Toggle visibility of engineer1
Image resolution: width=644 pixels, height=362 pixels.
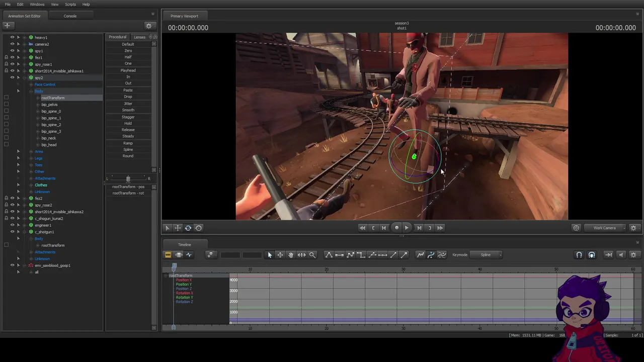tap(12, 225)
